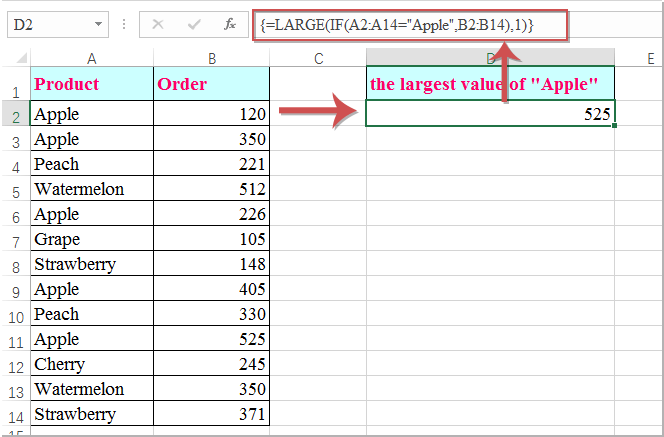The image size is (664, 437).
Task: Select the "Cherry" cell in column A
Action: tap(91, 364)
